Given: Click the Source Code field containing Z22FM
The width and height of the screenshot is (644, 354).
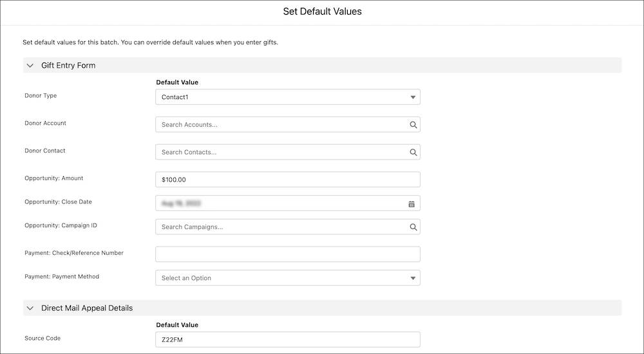Looking at the screenshot, I should pyautogui.click(x=287, y=339).
